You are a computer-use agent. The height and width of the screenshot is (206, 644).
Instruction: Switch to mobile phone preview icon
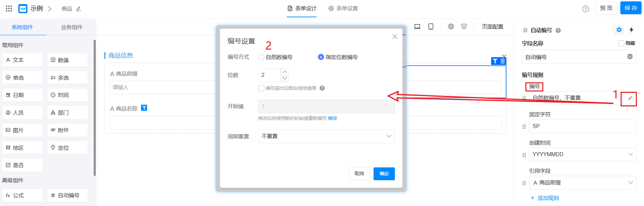pyautogui.click(x=431, y=26)
